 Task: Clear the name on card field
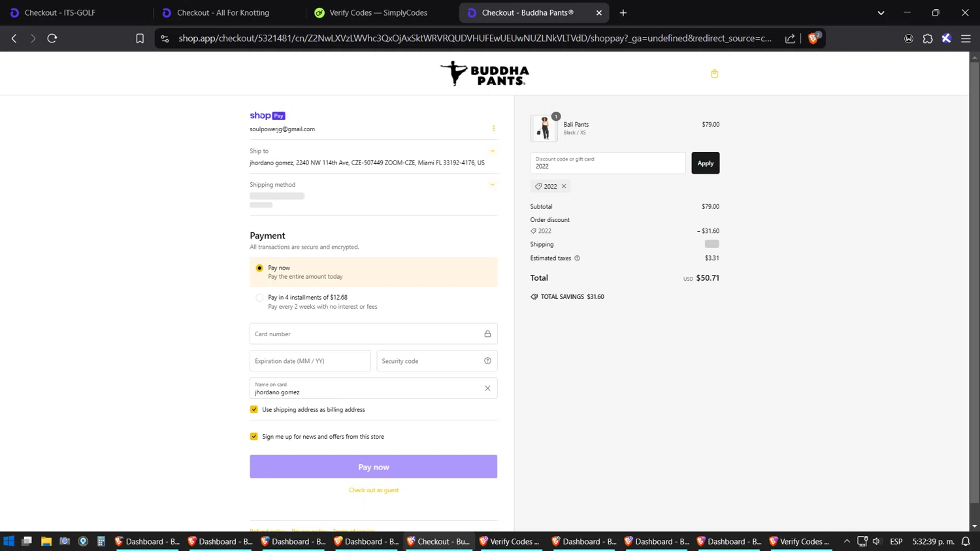tap(487, 388)
